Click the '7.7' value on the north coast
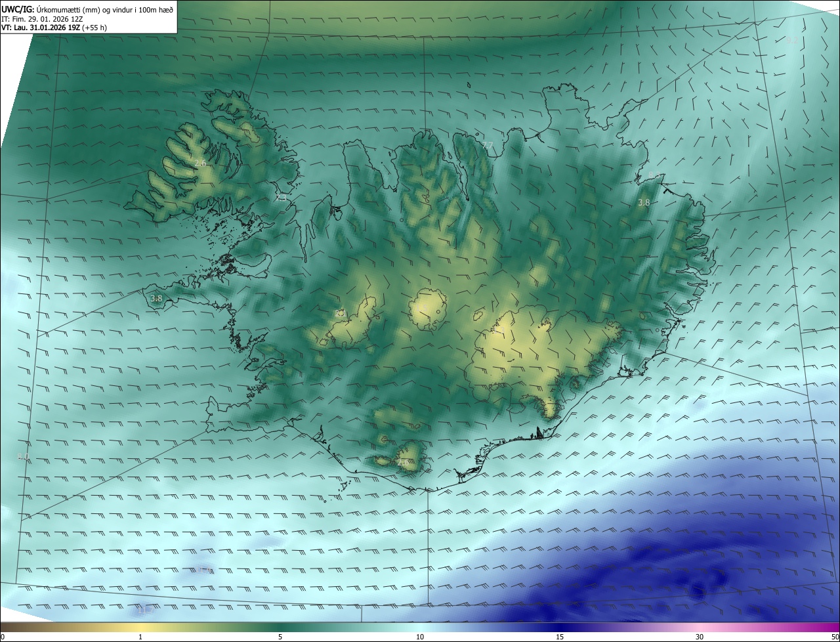 click(x=487, y=145)
